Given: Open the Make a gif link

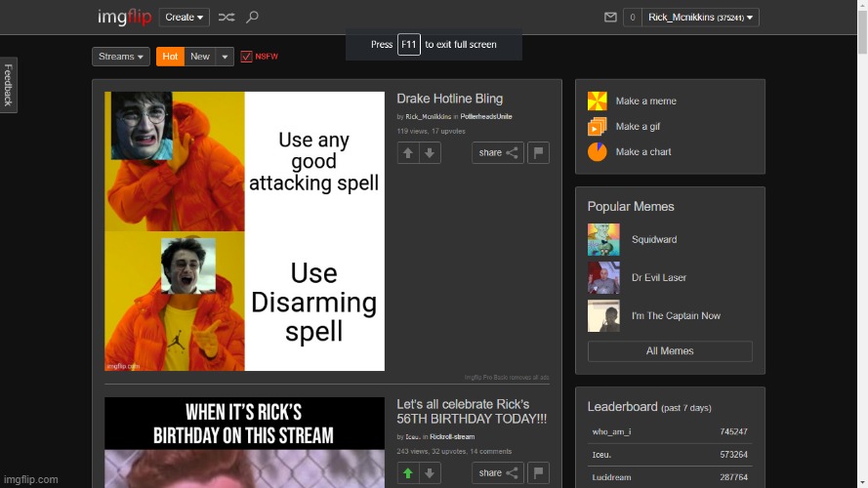Looking at the screenshot, I should [x=638, y=127].
